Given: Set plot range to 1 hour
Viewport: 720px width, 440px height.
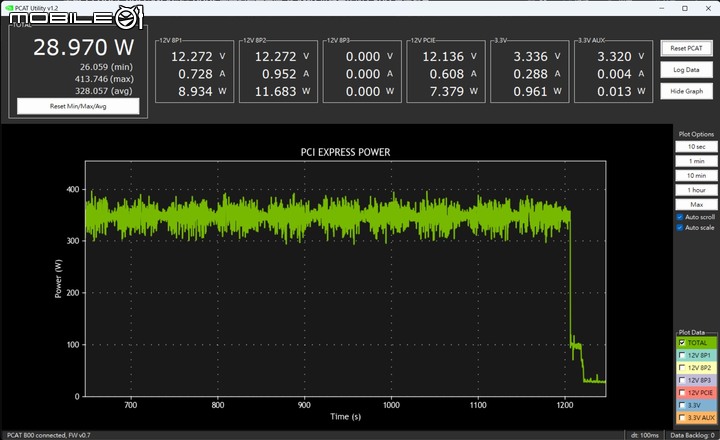Looking at the screenshot, I should 696,190.
